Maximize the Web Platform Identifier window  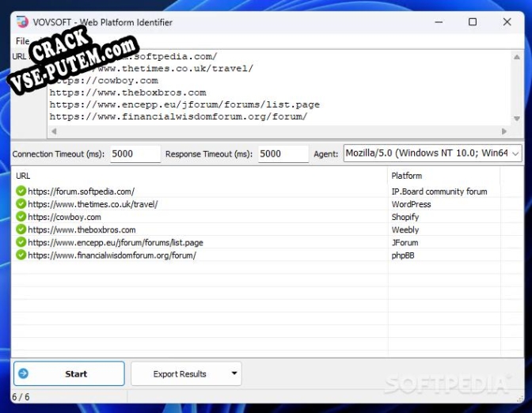(473, 22)
